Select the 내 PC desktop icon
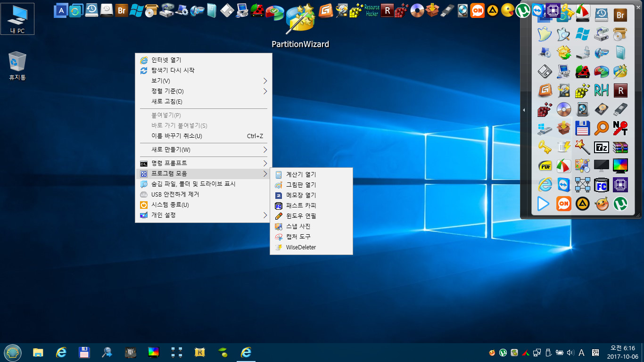Image resolution: width=644 pixels, height=362 pixels. tap(17, 19)
